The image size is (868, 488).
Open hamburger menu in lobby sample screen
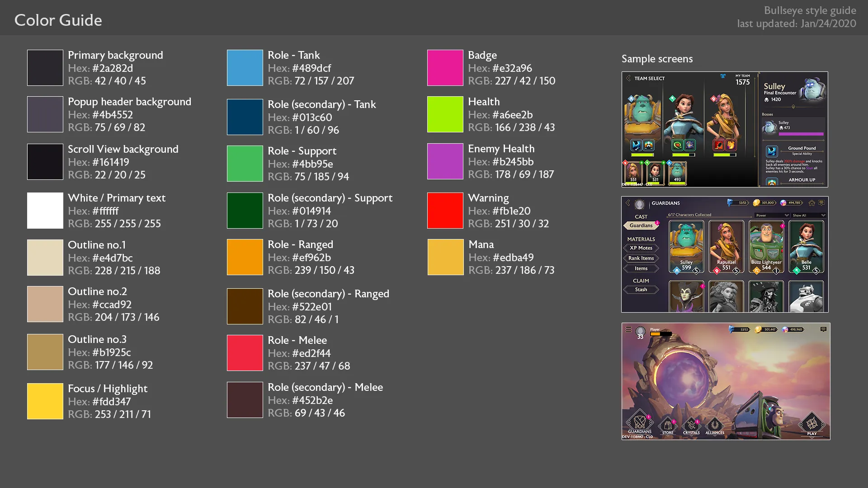(x=628, y=329)
